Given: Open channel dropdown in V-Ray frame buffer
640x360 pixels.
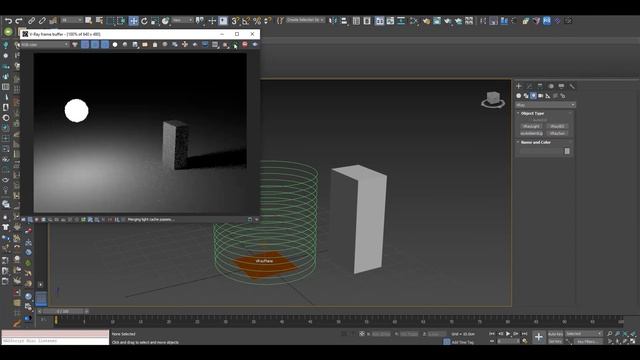Looking at the screenshot, I should [45, 44].
